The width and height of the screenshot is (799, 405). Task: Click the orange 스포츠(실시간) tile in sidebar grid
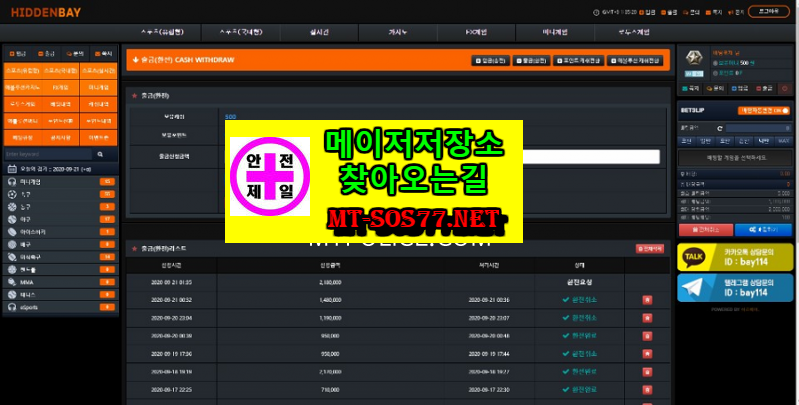point(98,71)
